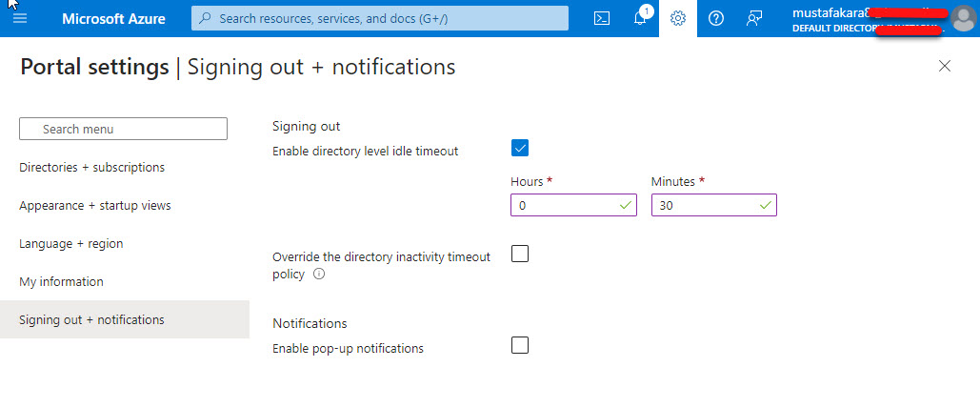Go to Language + region settings
The image size is (980, 408).
[x=71, y=244]
